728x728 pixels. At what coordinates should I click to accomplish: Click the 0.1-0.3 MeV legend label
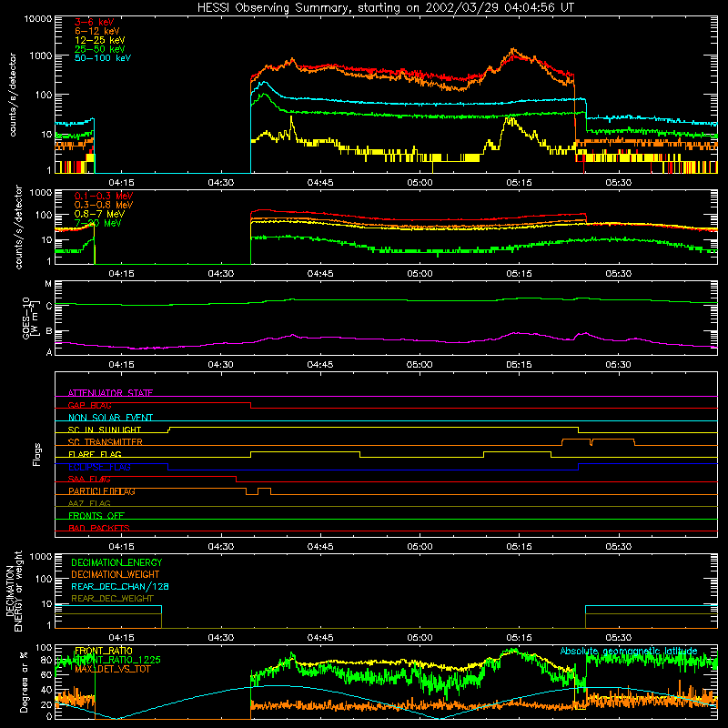click(x=104, y=196)
